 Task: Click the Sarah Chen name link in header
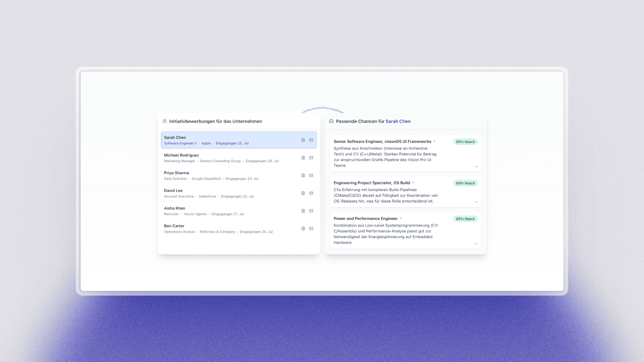point(398,121)
